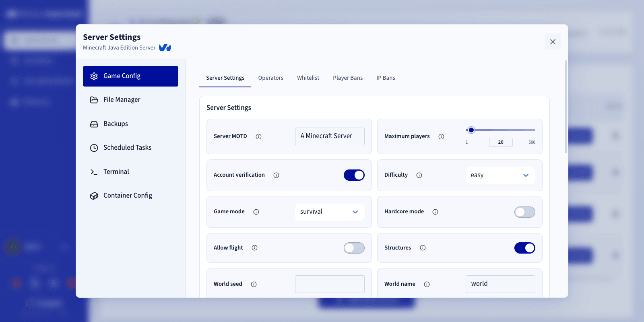
Task: Click the File Manager folder icon
Action: pyautogui.click(x=94, y=100)
